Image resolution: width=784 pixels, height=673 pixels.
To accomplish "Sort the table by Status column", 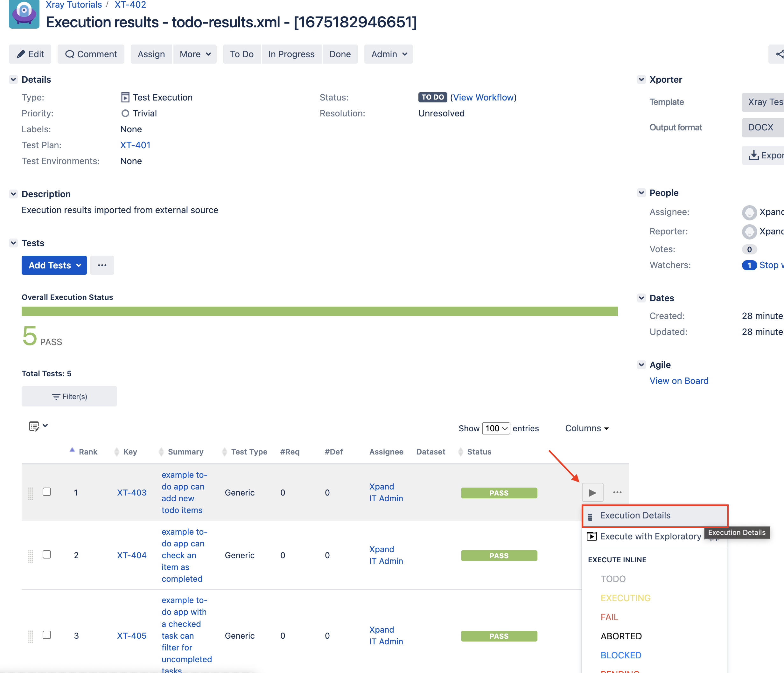I will (x=475, y=452).
